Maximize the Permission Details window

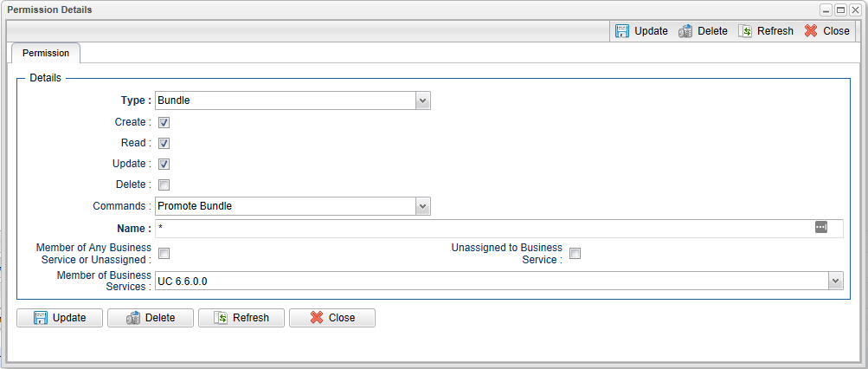point(839,10)
